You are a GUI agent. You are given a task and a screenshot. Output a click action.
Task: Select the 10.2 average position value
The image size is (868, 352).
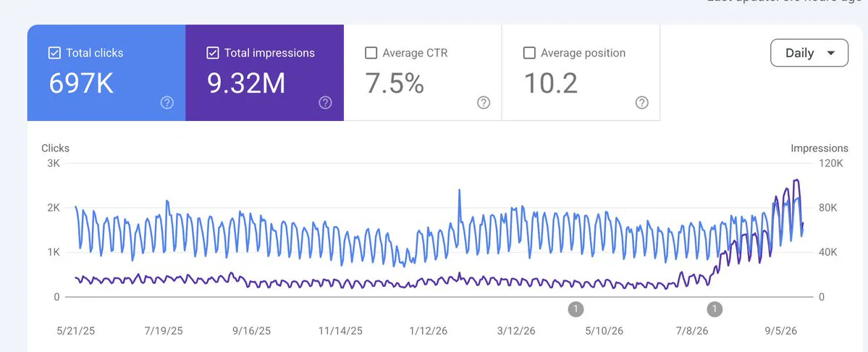(x=551, y=83)
